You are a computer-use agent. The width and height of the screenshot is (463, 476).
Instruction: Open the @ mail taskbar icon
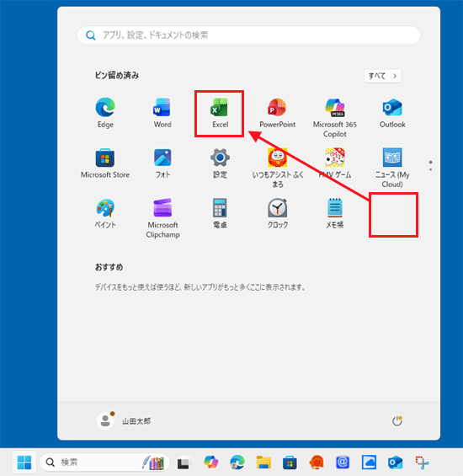pos(343,463)
